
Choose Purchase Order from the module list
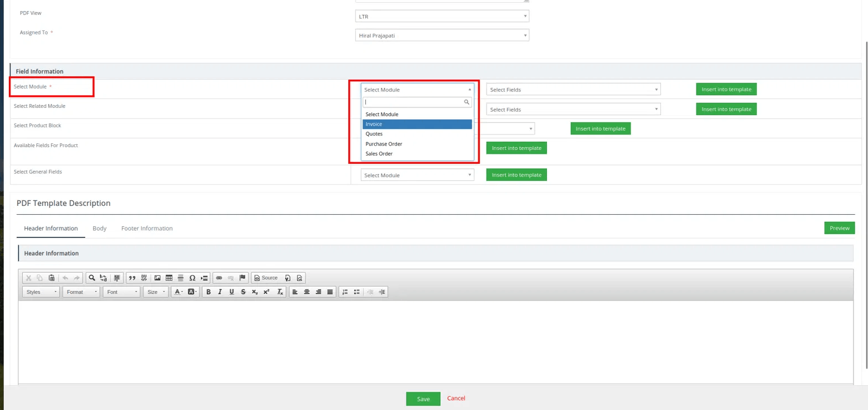[417, 144]
